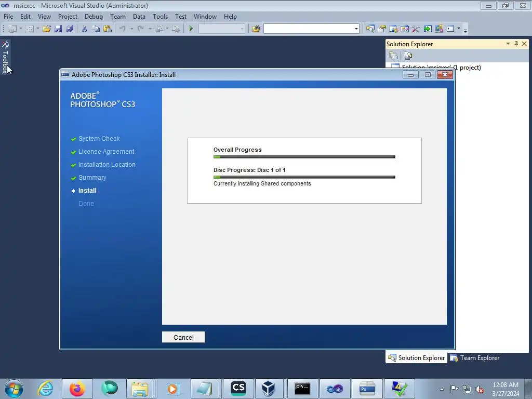Click the Undo arrow icon
Viewport: 532px width, 399px height.
[x=123, y=29]
